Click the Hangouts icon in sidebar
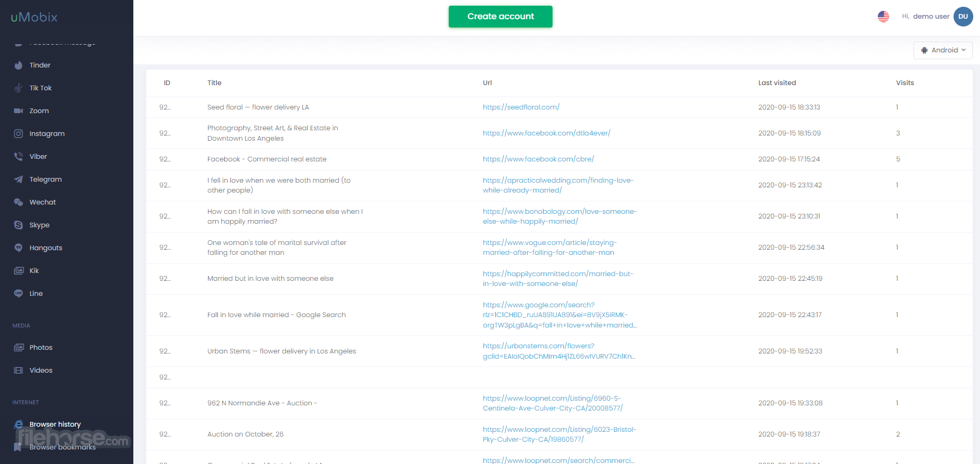Image resolution: width=980 pixels, height=464 pixels. [x=19, y=248]
